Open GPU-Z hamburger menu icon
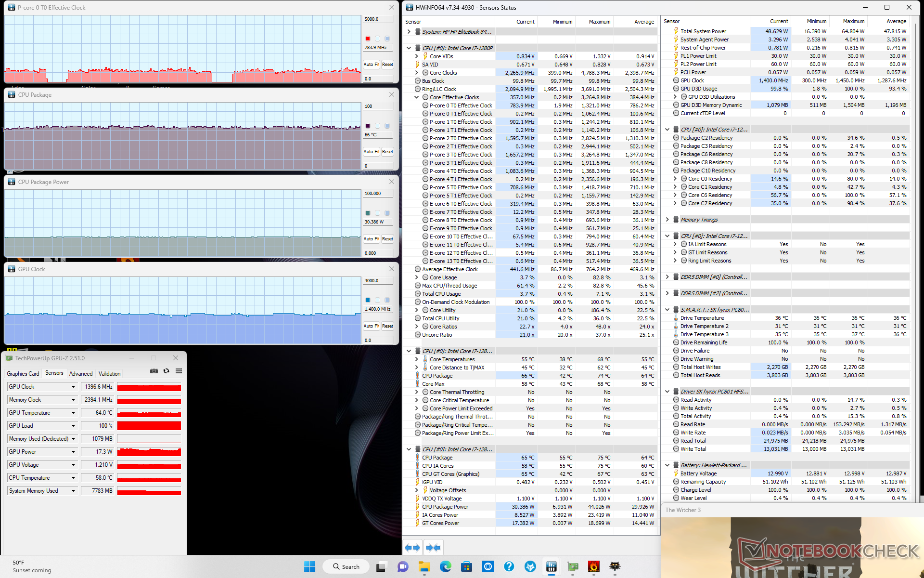This screenshot has height=578, width=924. coord(179,371)
